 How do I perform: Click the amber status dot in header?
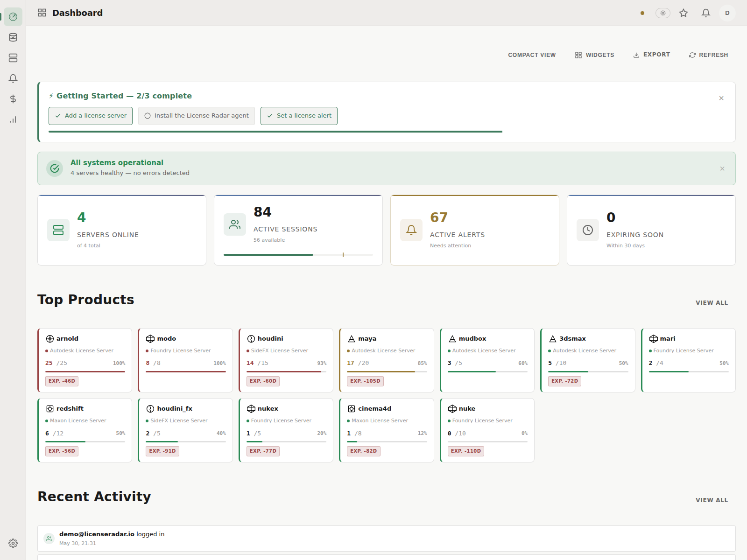642,13
